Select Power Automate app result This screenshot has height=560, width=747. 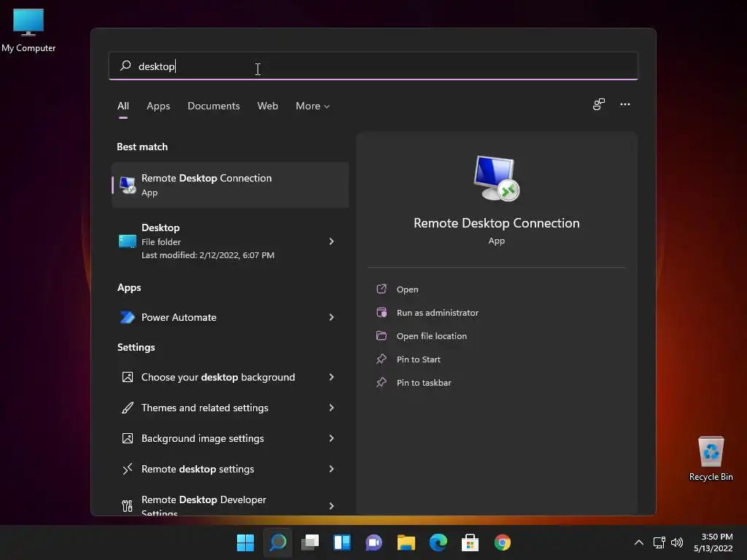230,317
